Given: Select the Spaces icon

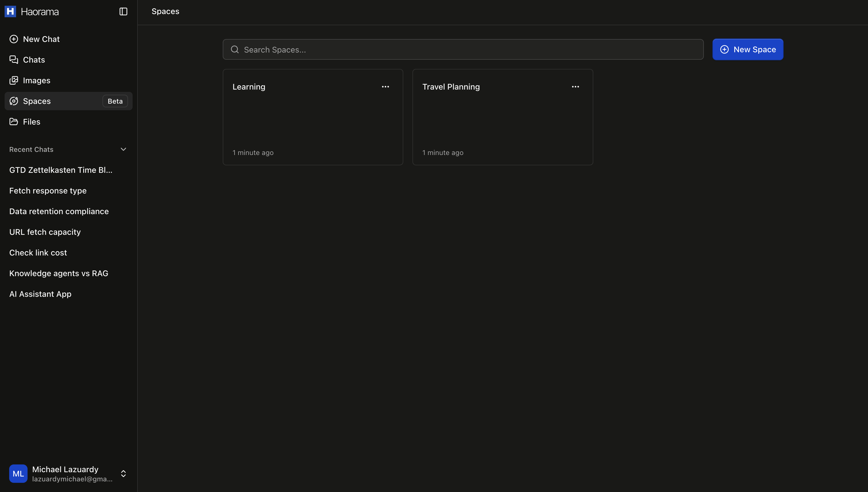Looking at the screenshot, I should [14, 101].
